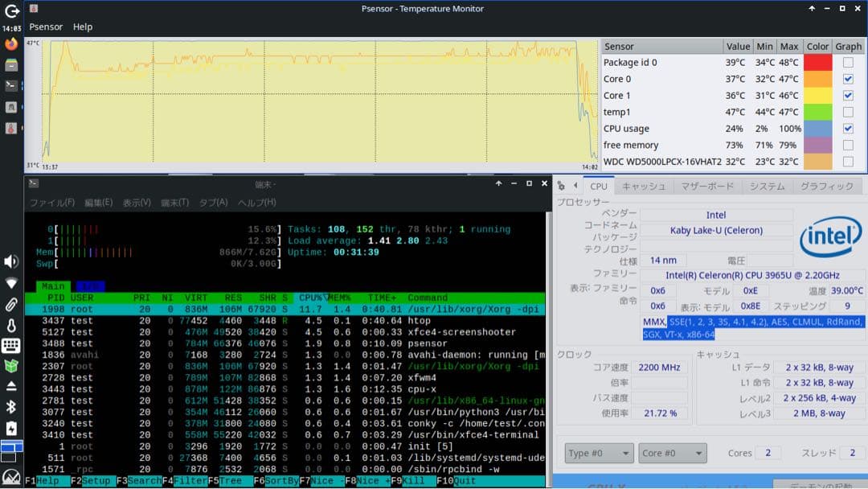Click the keyboard tray icon
The height and width of the screenshot is (489, 868).
tap(11, 346)
